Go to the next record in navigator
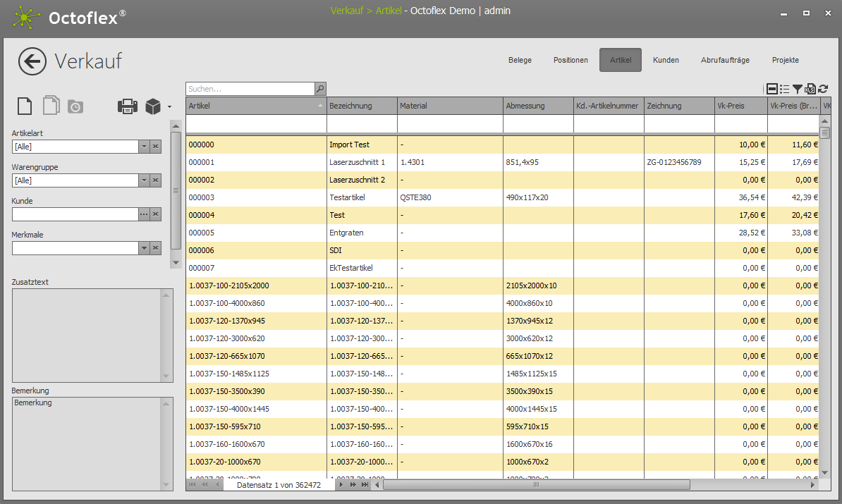Viewport: 842px width, 504px height. coord(342,485)
